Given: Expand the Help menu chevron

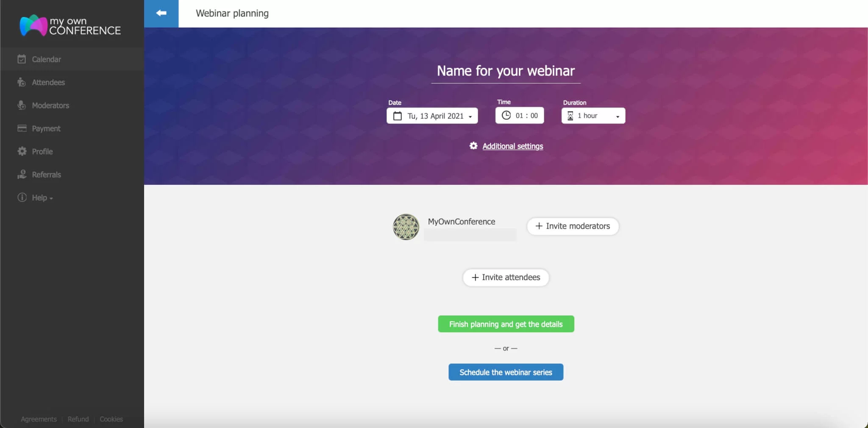Looking at the screenshot, I should tap(51, 198).
